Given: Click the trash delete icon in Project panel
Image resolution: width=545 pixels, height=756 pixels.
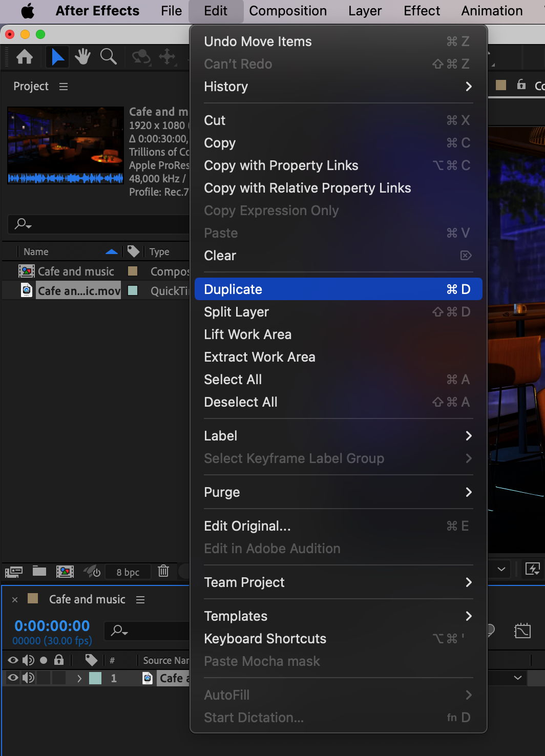Looking at the screenshot, I should [x=163, y=571].
